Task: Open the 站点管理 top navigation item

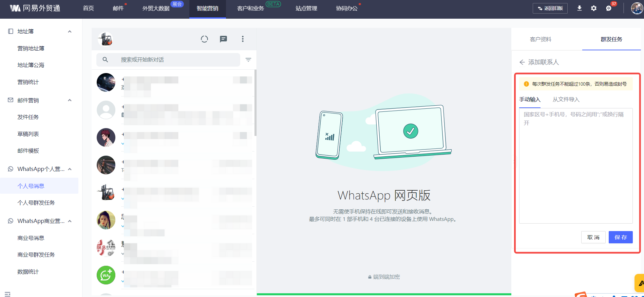Action: [x=306, y=8]
